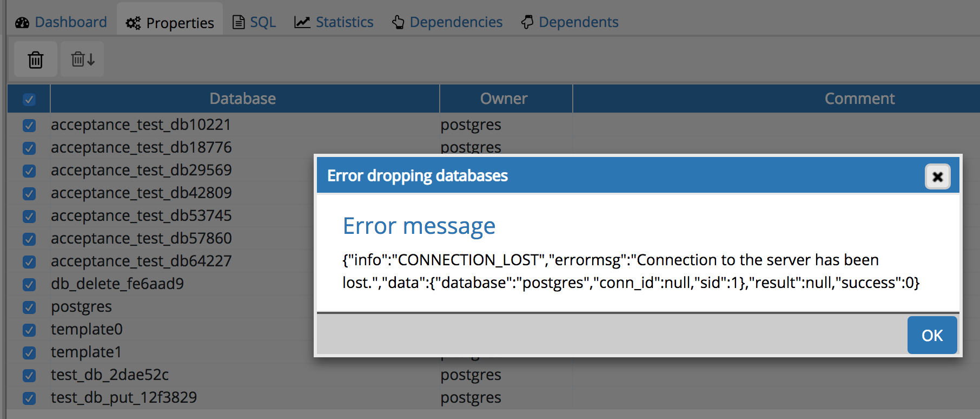Image resolution: width=980 pixels, height=419 pixels.
Task: Click the drop cascade trash icon
Action: [82, 60]
